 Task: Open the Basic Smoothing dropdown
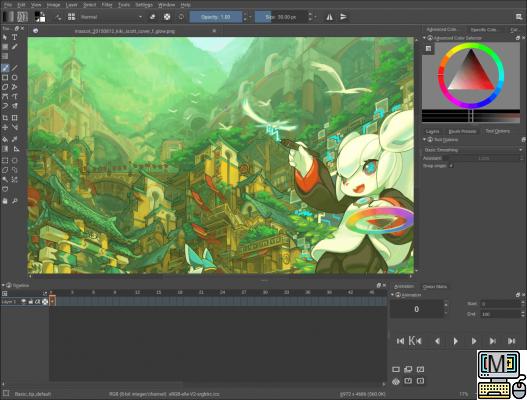pos(473,150)
